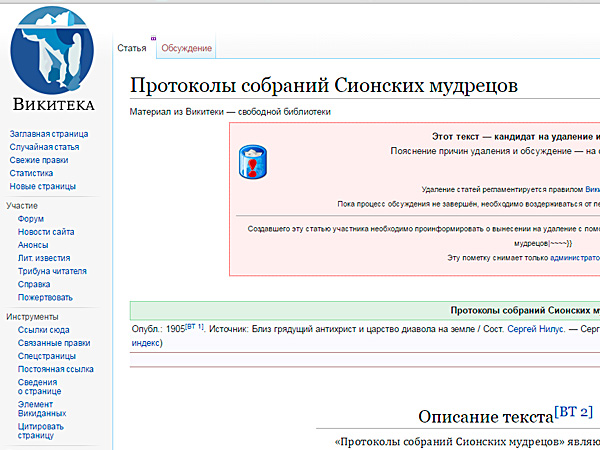This screenshot has width=600, height=450.
Task: Open Элемент Викиданных link
Action: coord(42,406)
